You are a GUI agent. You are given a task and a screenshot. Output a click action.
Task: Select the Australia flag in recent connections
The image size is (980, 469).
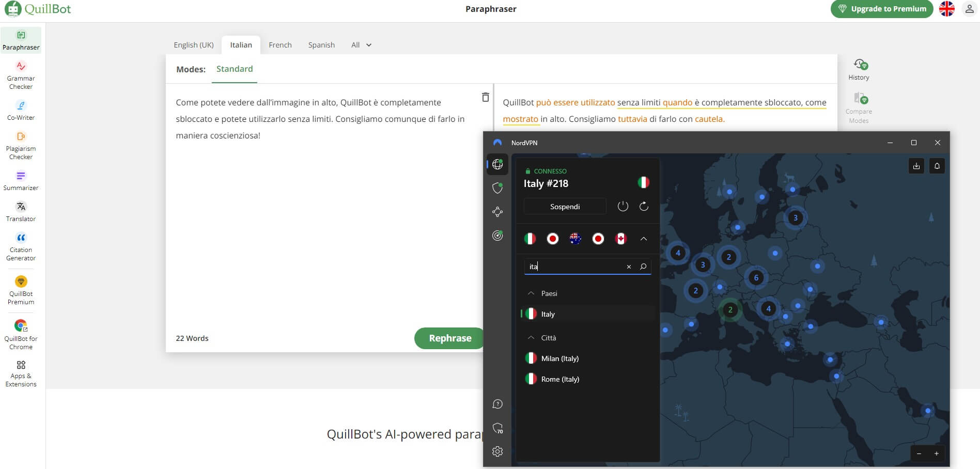pyautogui.click(x=575, y=239)
